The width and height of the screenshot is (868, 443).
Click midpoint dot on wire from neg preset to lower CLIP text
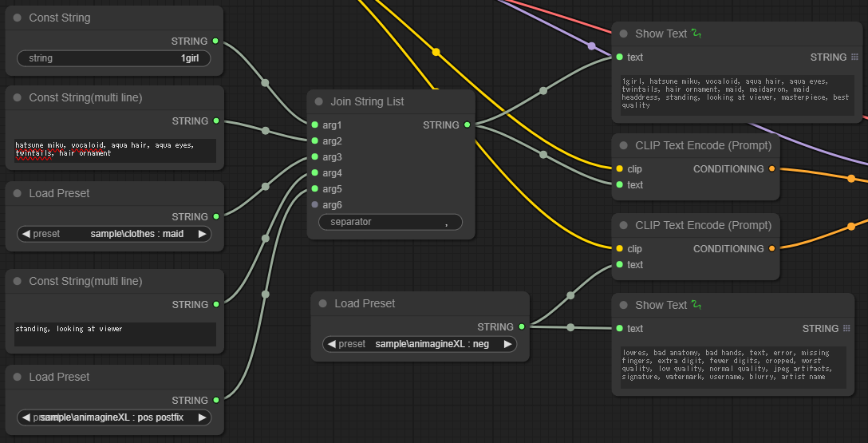[570, 295]
